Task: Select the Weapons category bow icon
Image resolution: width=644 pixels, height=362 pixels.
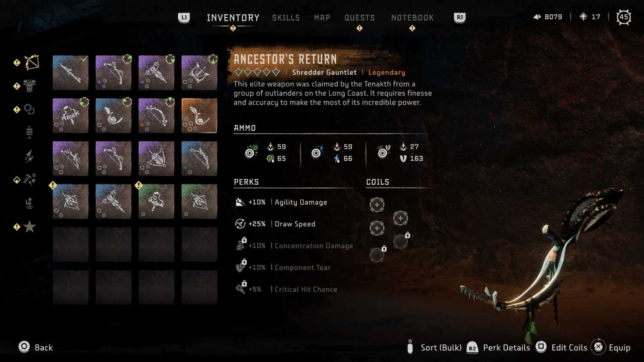Action: point(31,63)
